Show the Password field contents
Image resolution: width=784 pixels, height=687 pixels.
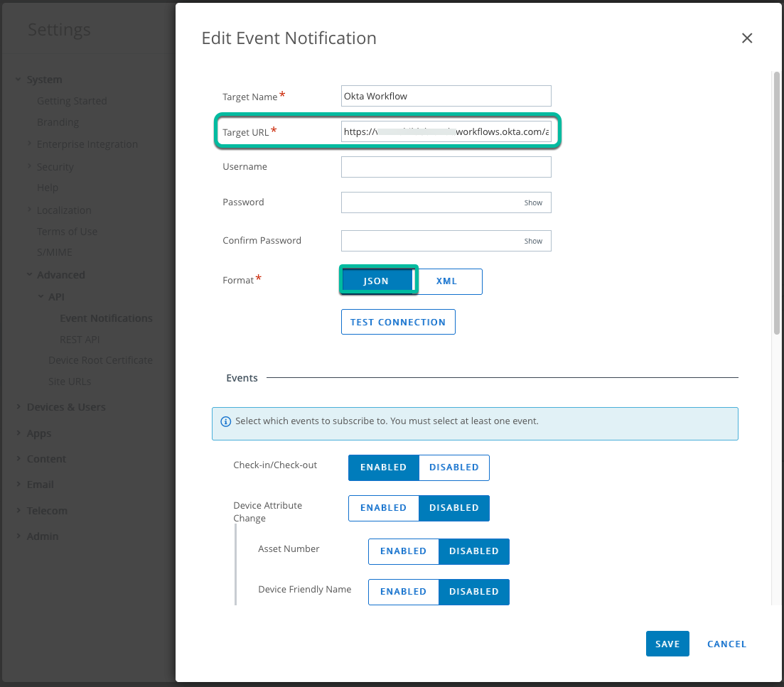click(533, 202)
